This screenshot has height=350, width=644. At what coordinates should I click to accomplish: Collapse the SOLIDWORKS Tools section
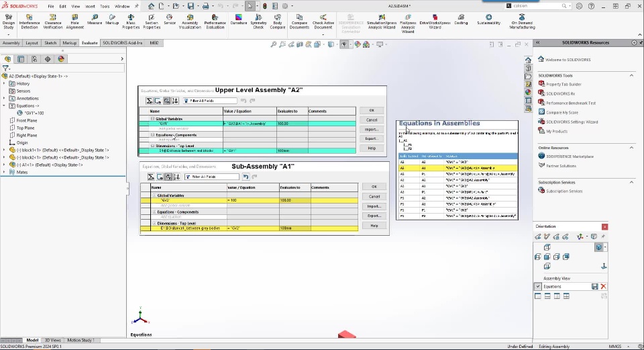coord(631,76)
